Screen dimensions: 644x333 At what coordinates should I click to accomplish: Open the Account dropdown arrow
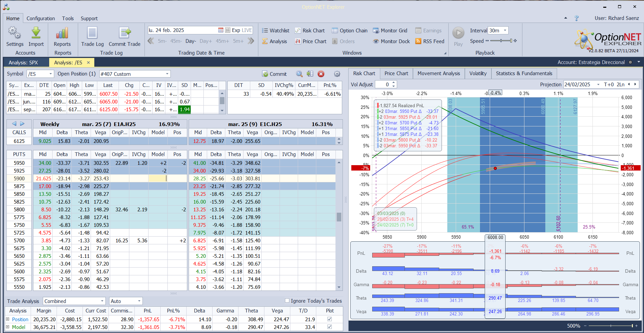tap(638, 62)
